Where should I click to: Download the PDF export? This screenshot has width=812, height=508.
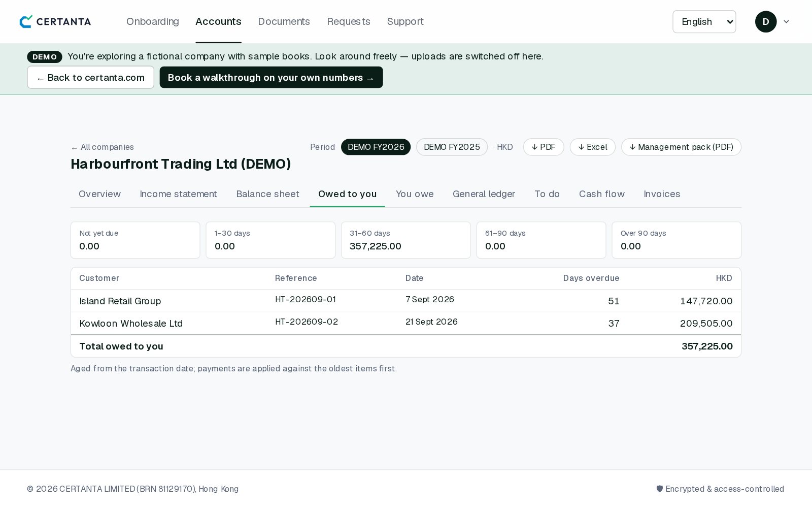click(x=544, y=147)
